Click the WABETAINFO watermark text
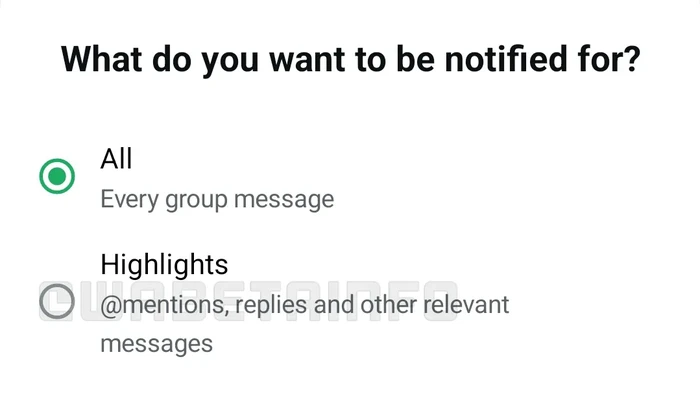The image size is (700, 394). (248, 301)
